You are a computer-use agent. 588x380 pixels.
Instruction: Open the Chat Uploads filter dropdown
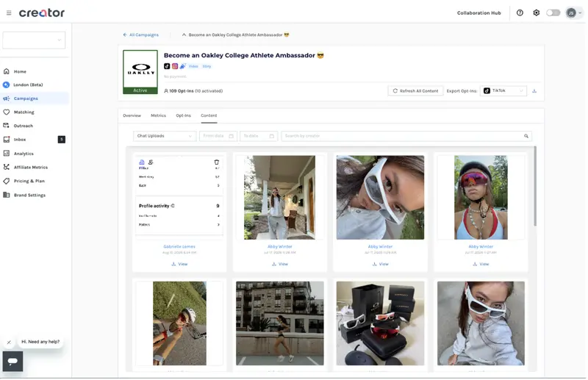point(165,136)
